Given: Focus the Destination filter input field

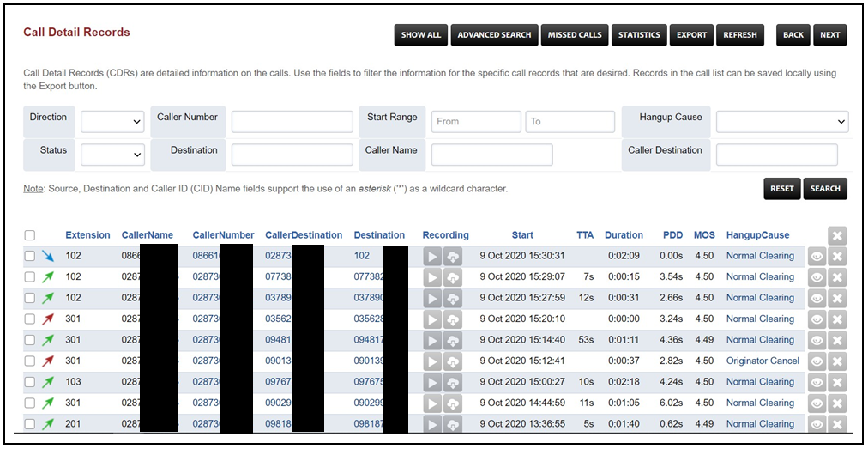Looking at the screenshot, I should point(292,155).
